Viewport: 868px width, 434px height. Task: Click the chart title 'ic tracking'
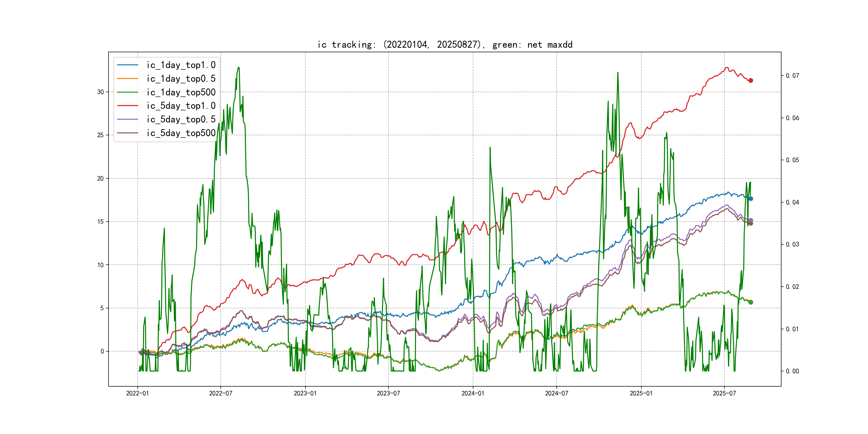click(x=444, y=44)
